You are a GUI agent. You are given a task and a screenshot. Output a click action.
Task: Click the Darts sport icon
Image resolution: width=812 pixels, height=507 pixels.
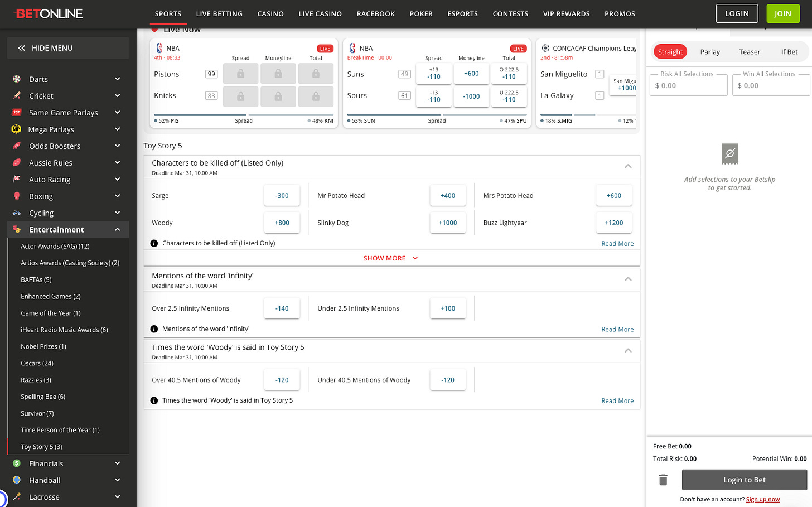pyautogui.click(x=17, y=79)
